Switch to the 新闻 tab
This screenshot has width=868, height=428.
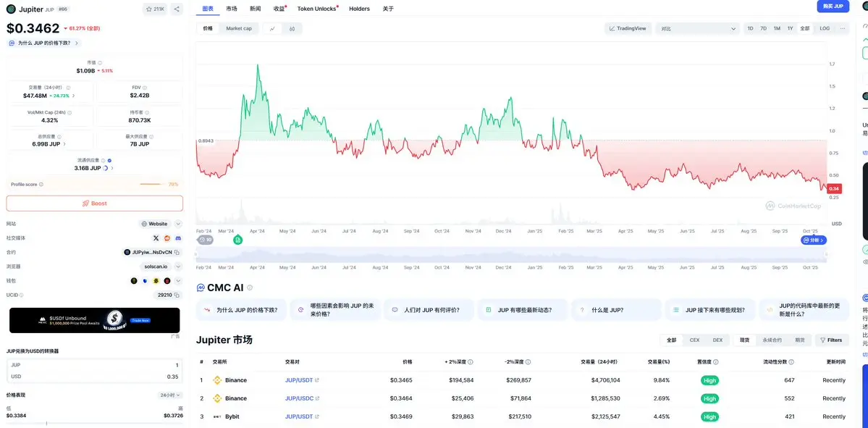pyautogui.click(x=256, y=9)
